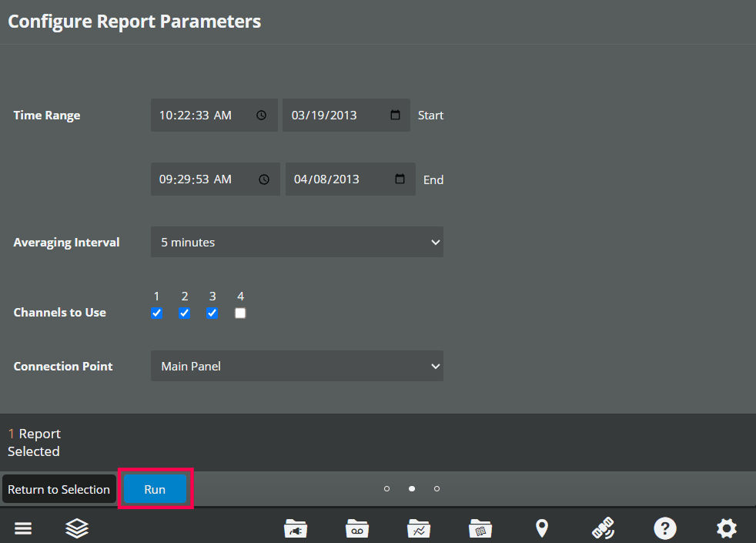Open the hamburger menu icon
This screenshot has height=543, width=756.
pos(23,528)
